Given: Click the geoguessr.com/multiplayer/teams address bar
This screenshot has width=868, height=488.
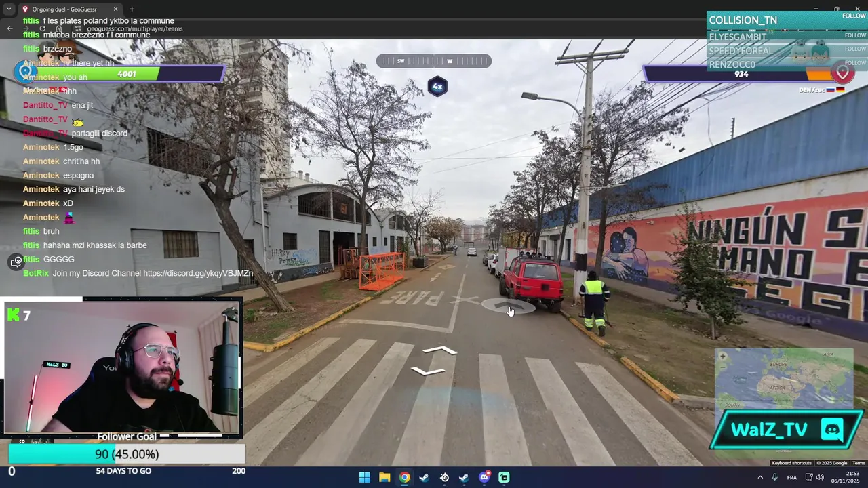Looking at the screenshot, I should tap(135, 28).
